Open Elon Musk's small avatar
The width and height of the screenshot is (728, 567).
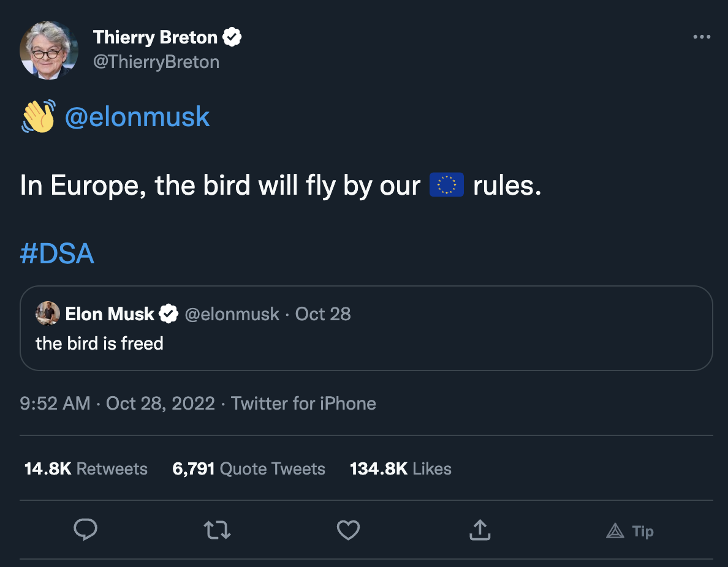(x=48, y=314)
